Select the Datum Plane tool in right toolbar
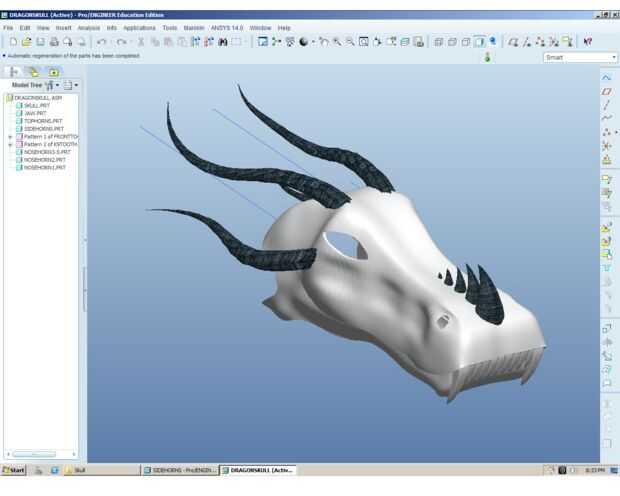Viewport: 620px width, 496px height. click(x=607, y=91)
